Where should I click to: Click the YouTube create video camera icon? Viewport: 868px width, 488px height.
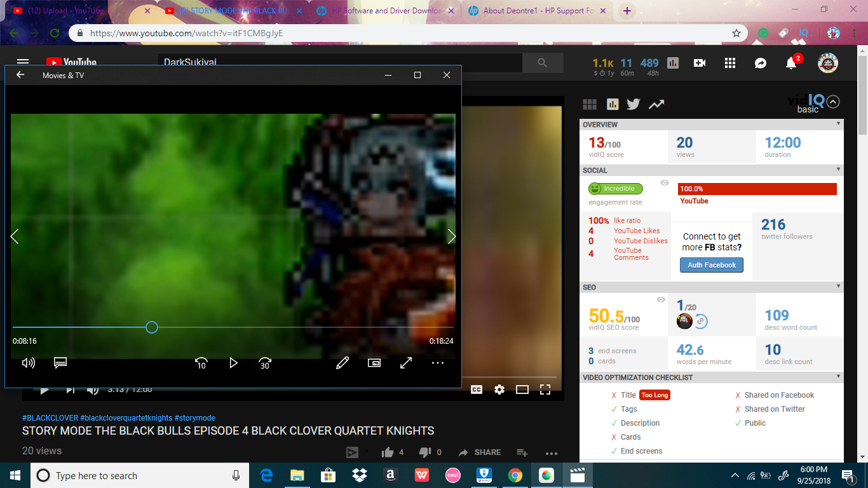pyautogui.click(x=700, y=63)
